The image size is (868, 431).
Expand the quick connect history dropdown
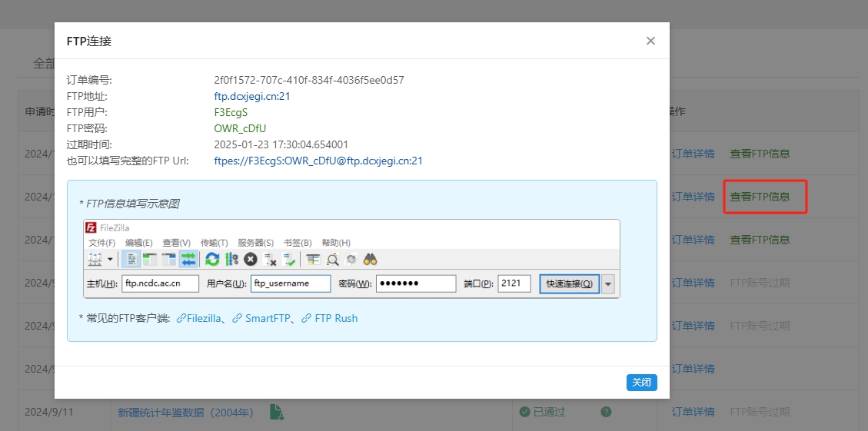tap(608, 283)
